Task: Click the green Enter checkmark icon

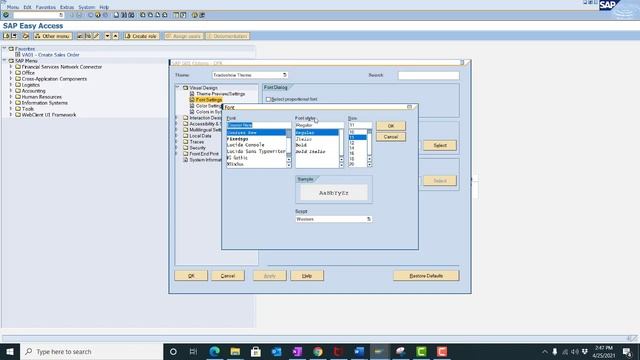Action: (x=6, y=15)
